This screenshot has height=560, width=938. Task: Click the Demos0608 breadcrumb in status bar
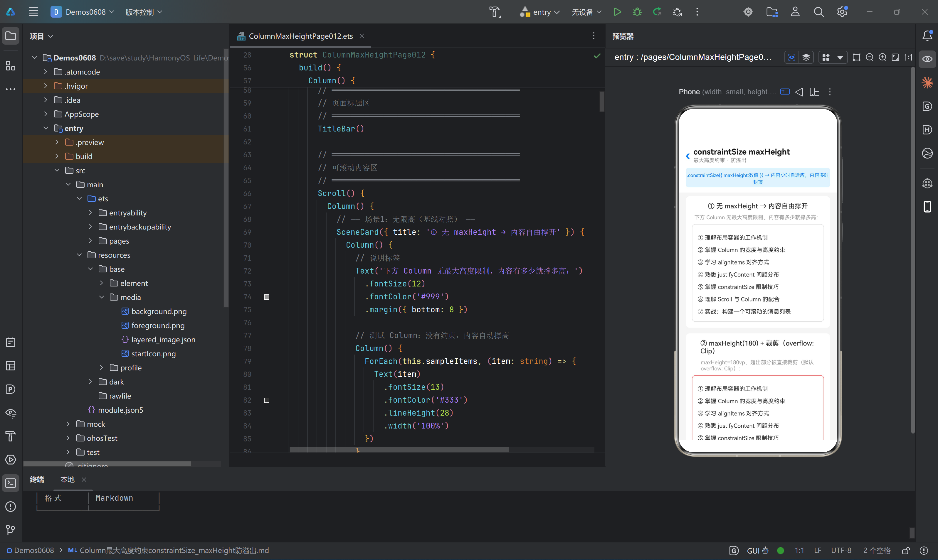[x=31, y=551]
